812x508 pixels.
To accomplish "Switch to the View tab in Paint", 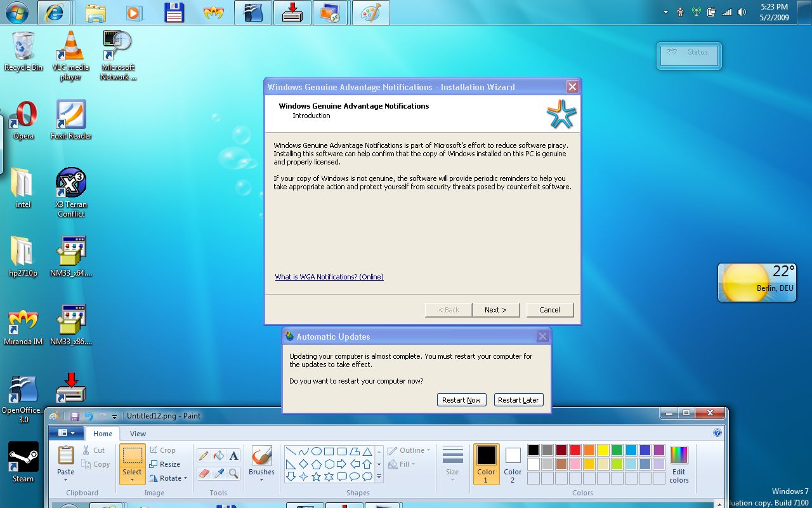I will [x=138, y=434].
